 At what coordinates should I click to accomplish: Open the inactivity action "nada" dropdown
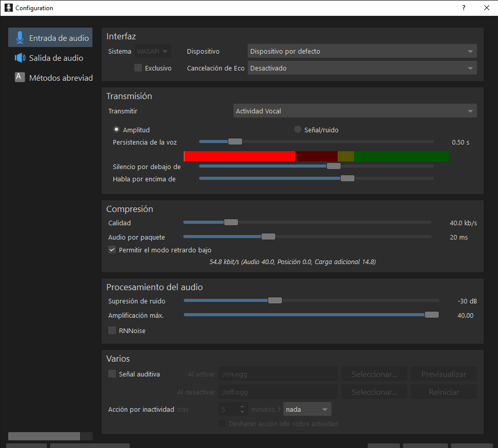(307, 409)
